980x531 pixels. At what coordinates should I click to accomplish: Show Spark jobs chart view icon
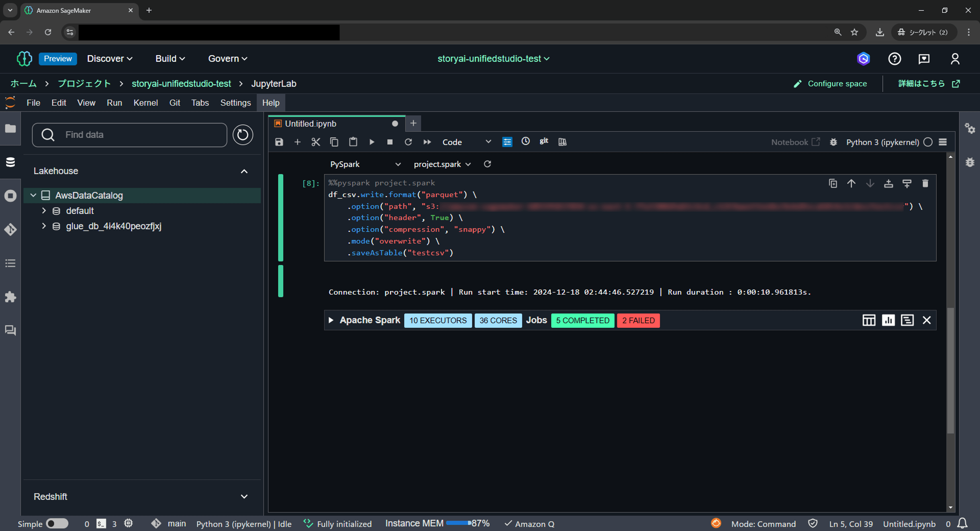[888, 320]
